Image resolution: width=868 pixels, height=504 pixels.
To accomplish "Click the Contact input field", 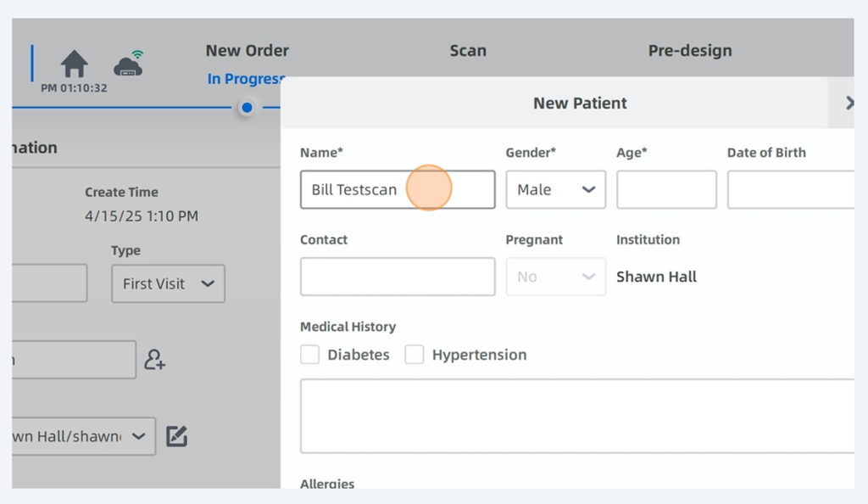I will (x=397, y=277).
